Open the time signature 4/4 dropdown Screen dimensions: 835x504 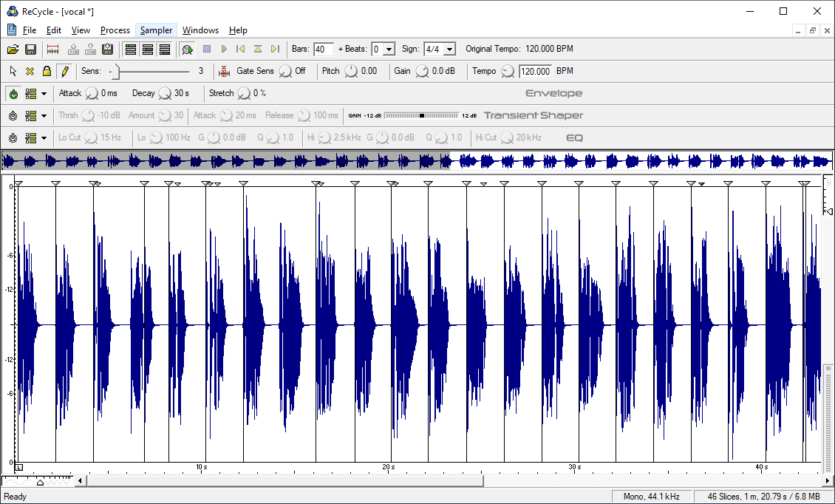point(450,50)
